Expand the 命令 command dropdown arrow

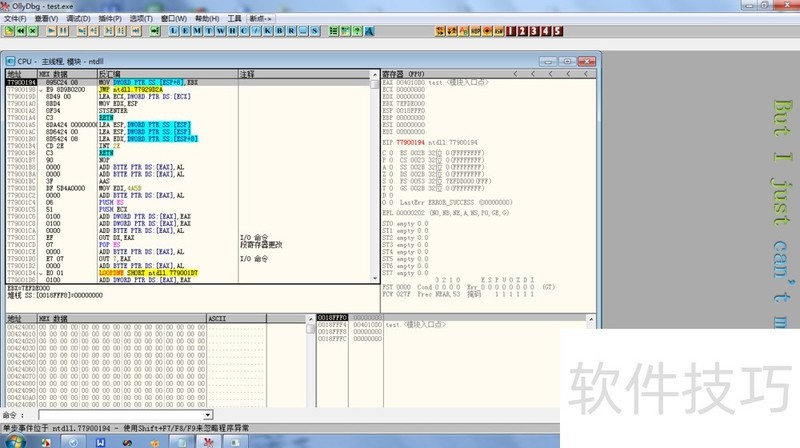pos(207,415)
